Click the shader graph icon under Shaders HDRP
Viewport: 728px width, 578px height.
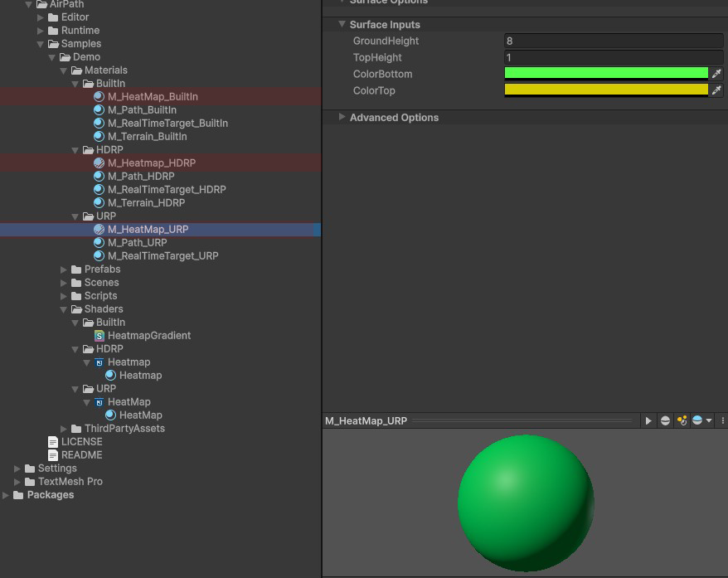(x=99, y=362)
